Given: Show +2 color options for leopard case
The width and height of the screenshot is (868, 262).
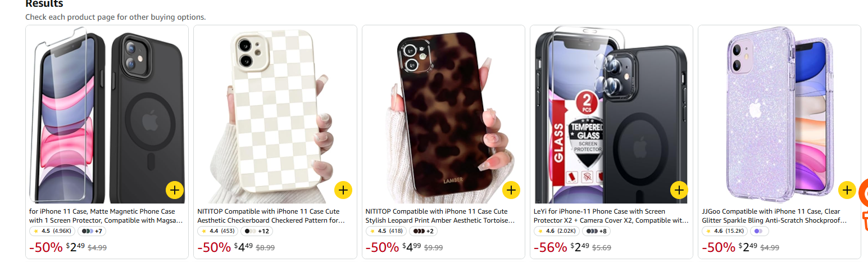Looking at the screenshot, I should click(x=424, y=231).
